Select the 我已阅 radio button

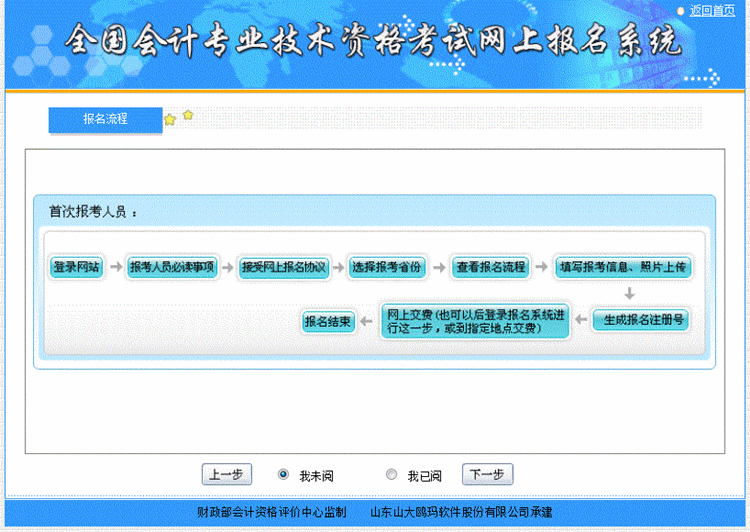click(391, 474)
